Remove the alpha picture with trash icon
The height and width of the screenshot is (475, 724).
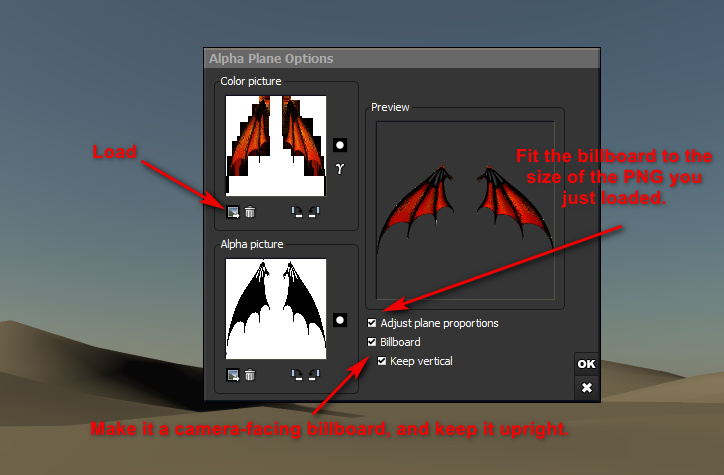[x=250, y=375]
